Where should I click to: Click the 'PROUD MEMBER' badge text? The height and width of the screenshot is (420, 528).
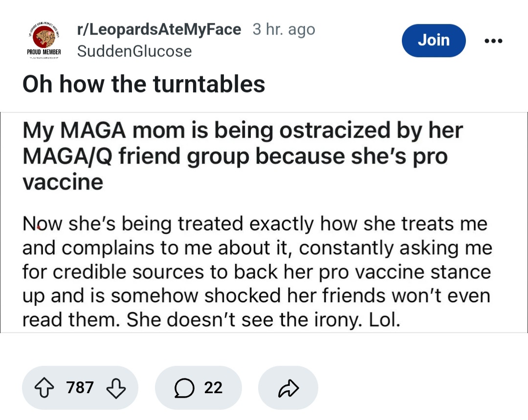tap(44, 52)
